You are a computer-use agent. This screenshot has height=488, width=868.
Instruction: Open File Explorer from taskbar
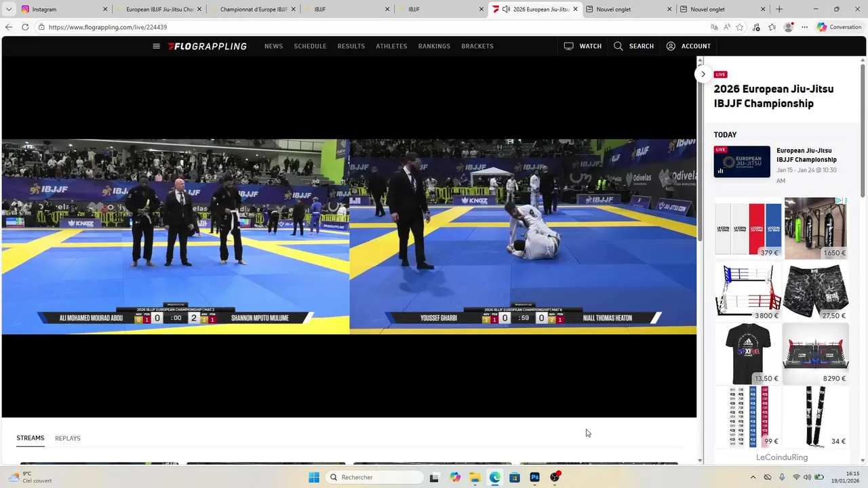(475, 477)
